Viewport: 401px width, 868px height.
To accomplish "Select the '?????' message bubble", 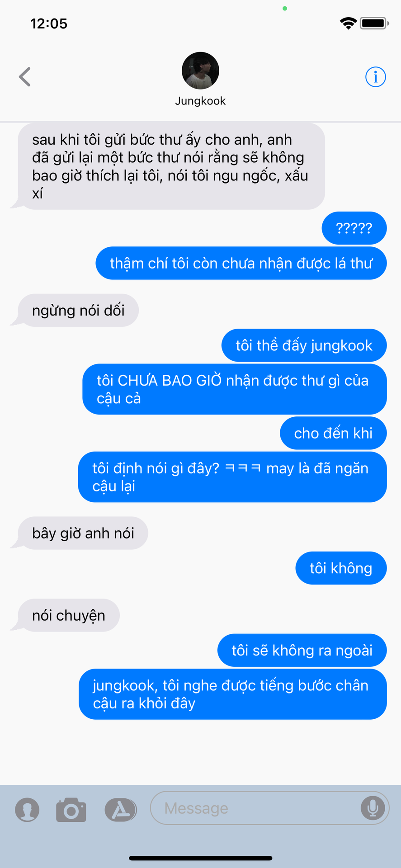I will [354, 228].
